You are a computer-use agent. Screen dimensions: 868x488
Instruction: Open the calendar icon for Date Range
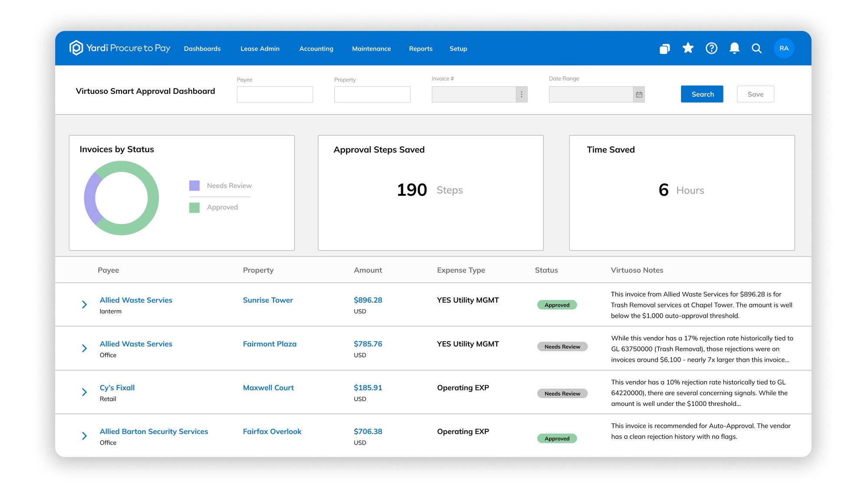[x=639, y=95]
